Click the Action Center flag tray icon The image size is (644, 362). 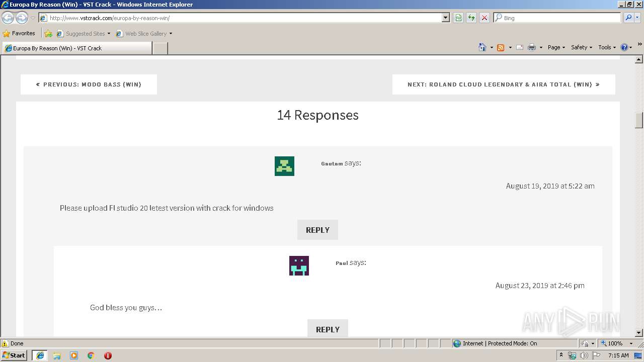point(596,355)
